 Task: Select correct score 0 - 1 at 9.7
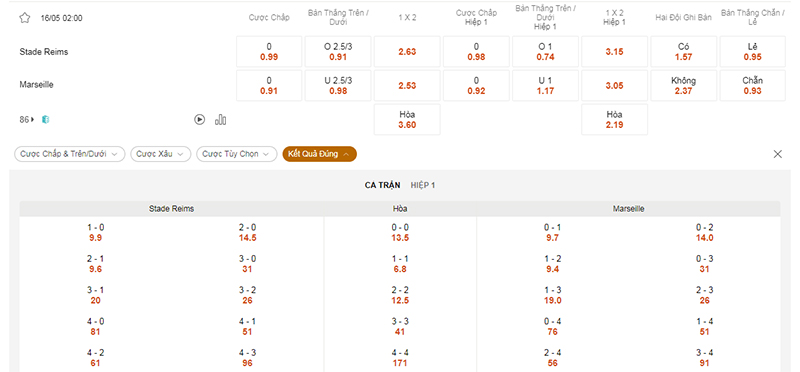tap(552, 233)
